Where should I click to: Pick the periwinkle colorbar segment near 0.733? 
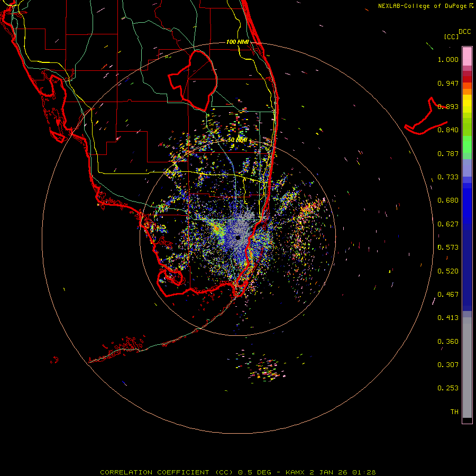coord(467,168)
